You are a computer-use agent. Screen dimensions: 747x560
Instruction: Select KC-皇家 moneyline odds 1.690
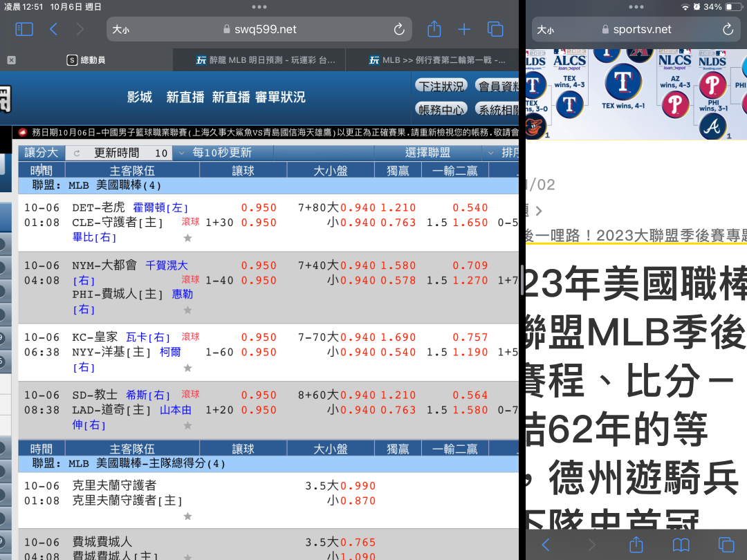coord(398,337)
